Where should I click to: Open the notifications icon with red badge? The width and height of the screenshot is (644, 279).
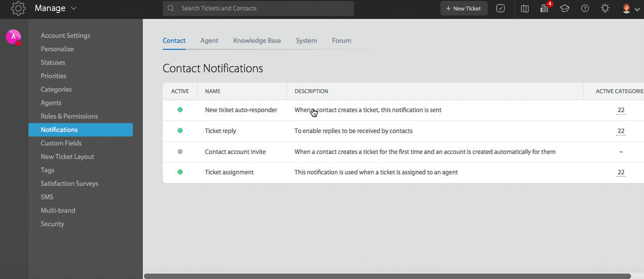545,7
